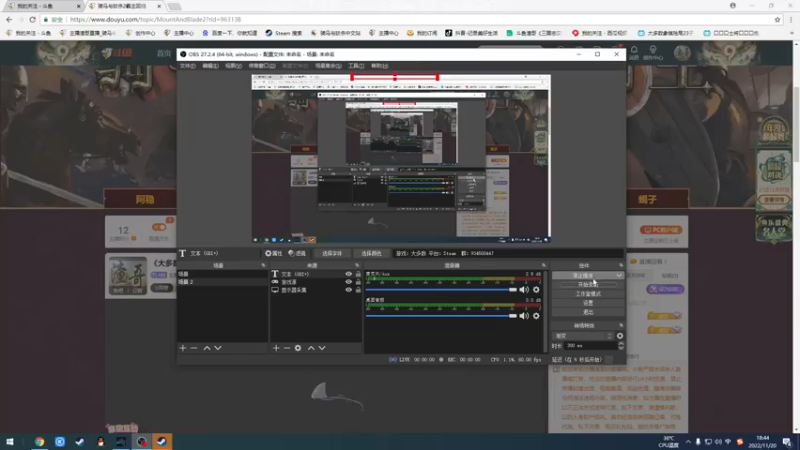Open the OBS Studio icon in the taskbar

point(141,441)
